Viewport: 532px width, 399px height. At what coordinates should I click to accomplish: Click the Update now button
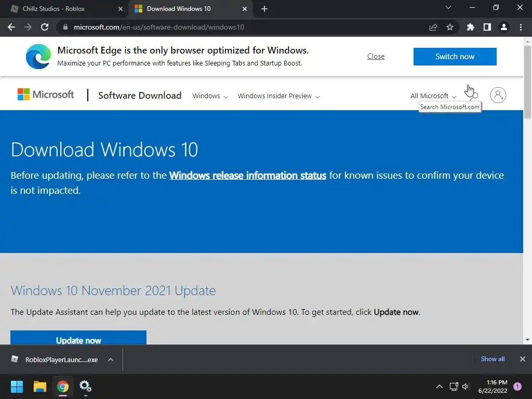[78, 338]
